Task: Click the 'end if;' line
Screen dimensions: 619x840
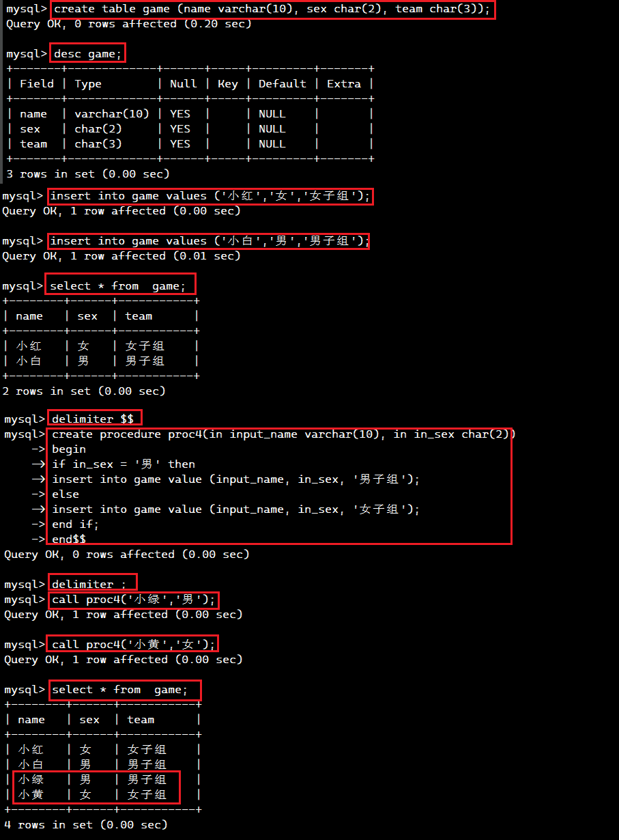Action: (x=76, y=524)
